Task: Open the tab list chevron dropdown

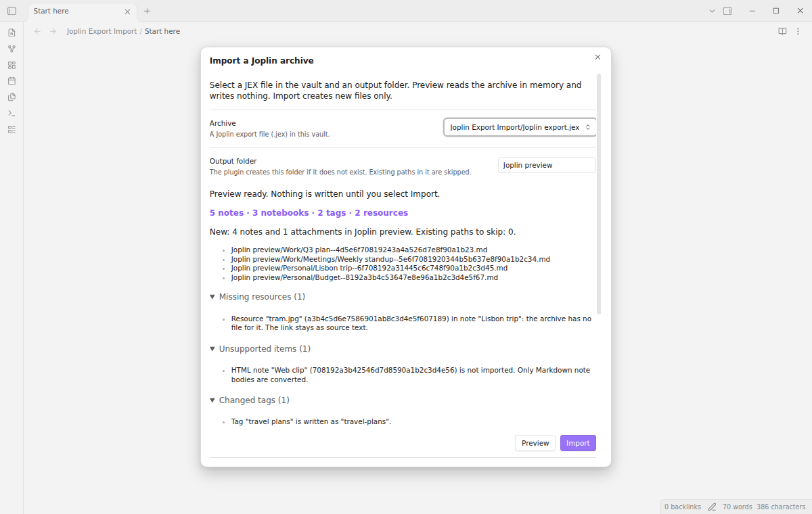Action: point(712,11)
